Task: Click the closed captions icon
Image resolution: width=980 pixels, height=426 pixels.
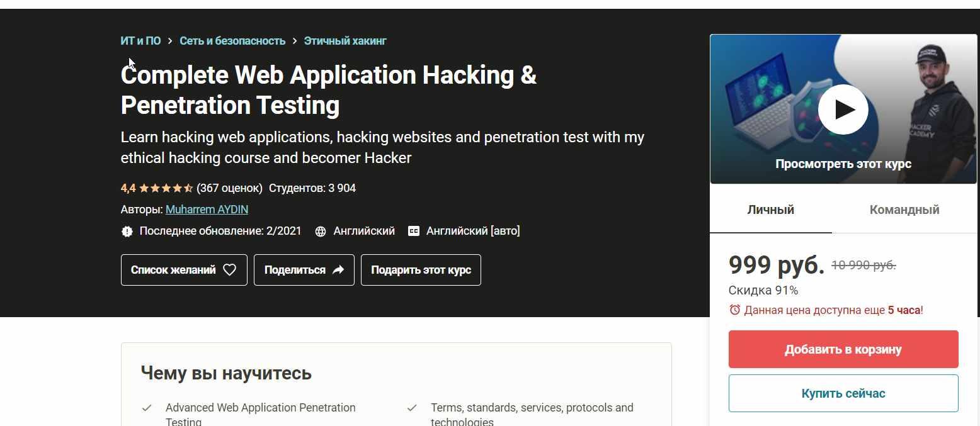Action: click(x=414, y=232)
